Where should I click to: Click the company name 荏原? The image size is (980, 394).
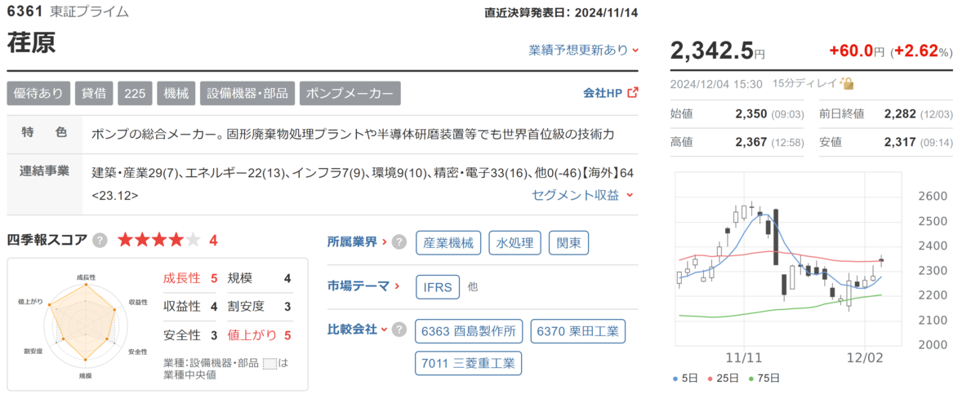pos(31,43)
